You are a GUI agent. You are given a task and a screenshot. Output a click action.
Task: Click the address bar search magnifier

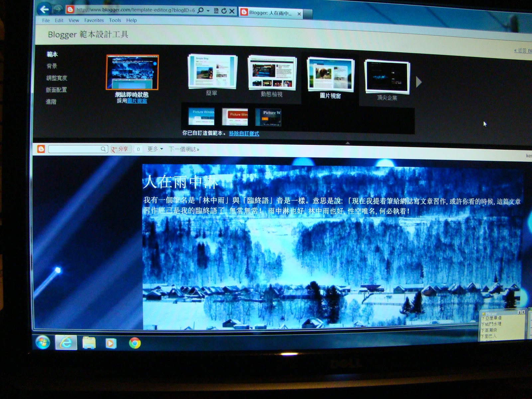(200, 10)
